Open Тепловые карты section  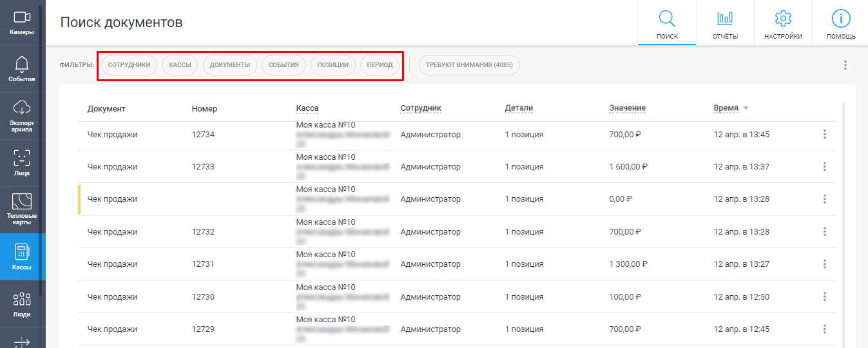click(22, 210)
